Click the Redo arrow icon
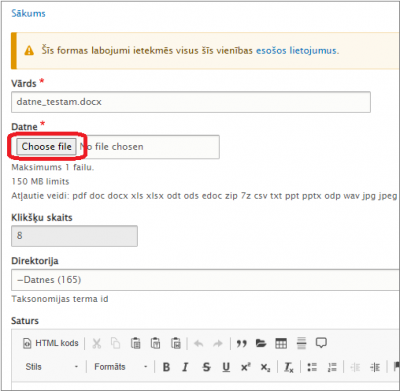The image size is (400, 391). click(218, 343)
